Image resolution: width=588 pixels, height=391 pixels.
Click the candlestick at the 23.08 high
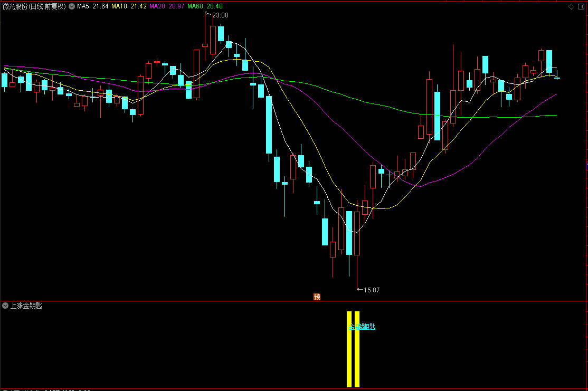click(205, 45)
